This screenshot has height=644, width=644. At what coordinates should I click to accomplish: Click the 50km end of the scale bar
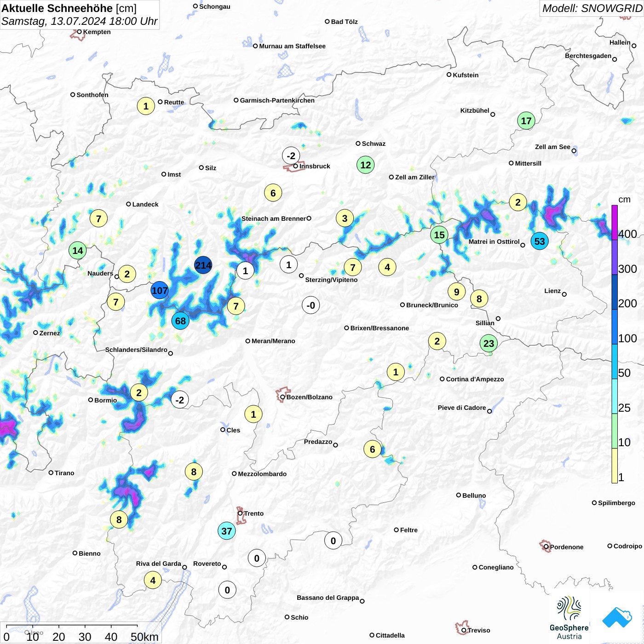click(144, 637)
